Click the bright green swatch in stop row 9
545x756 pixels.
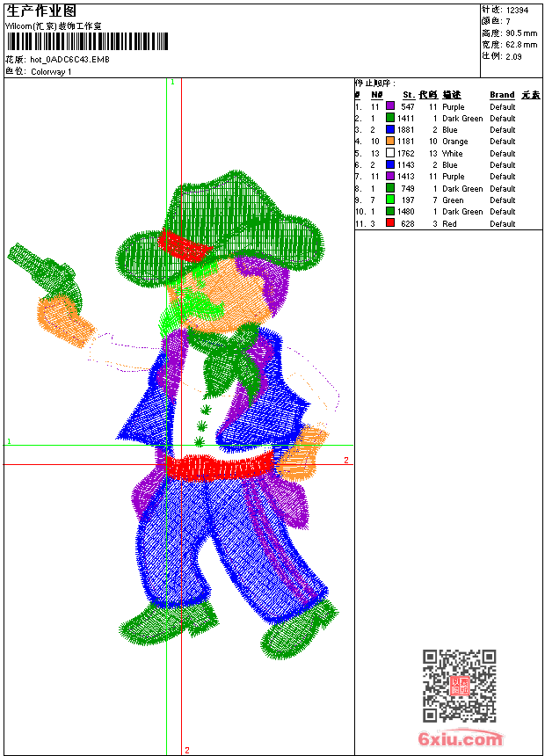coord(390,200)
